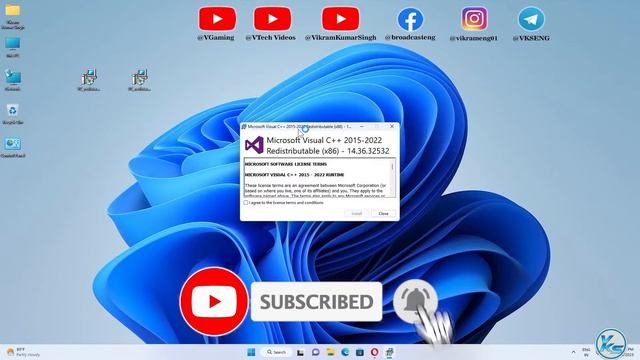Select the This PC desktop icon
This screenshot has height=360, width=640.
click(x=13, y=47)
